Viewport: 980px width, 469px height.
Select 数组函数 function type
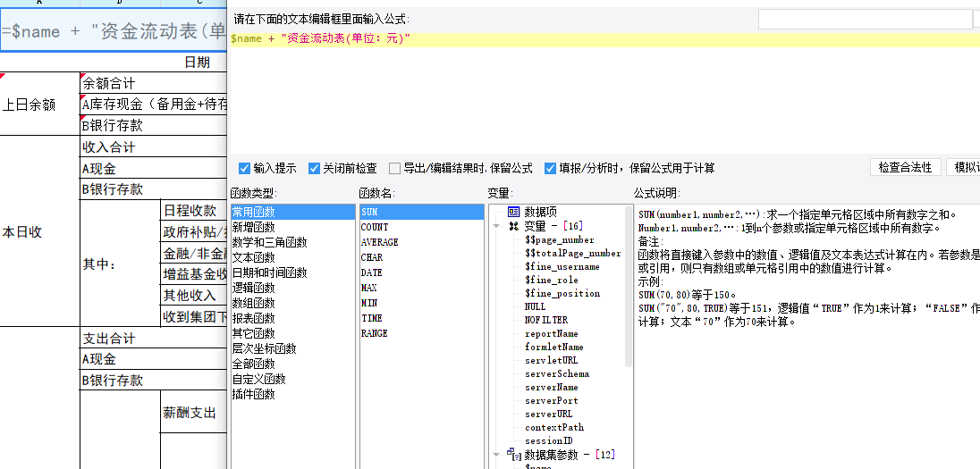tap(293, 303)
